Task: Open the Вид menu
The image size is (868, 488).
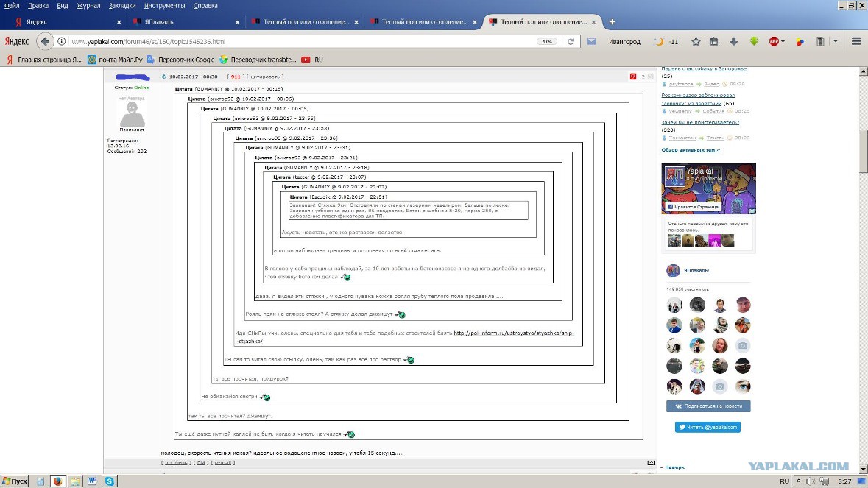Action: pos(63,6)
